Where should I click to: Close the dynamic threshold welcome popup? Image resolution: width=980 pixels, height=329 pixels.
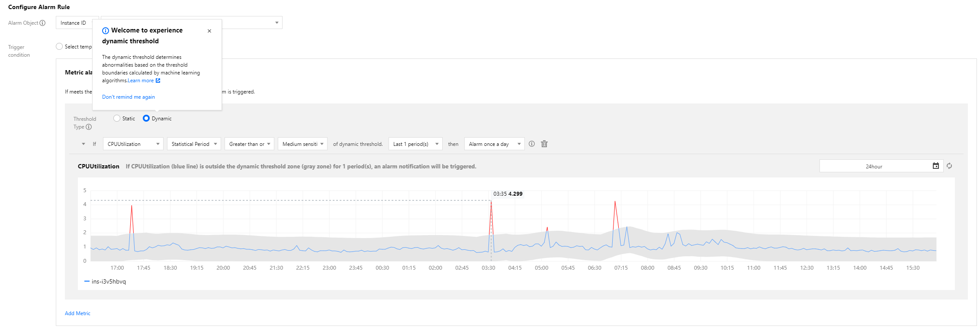point(209,31)
